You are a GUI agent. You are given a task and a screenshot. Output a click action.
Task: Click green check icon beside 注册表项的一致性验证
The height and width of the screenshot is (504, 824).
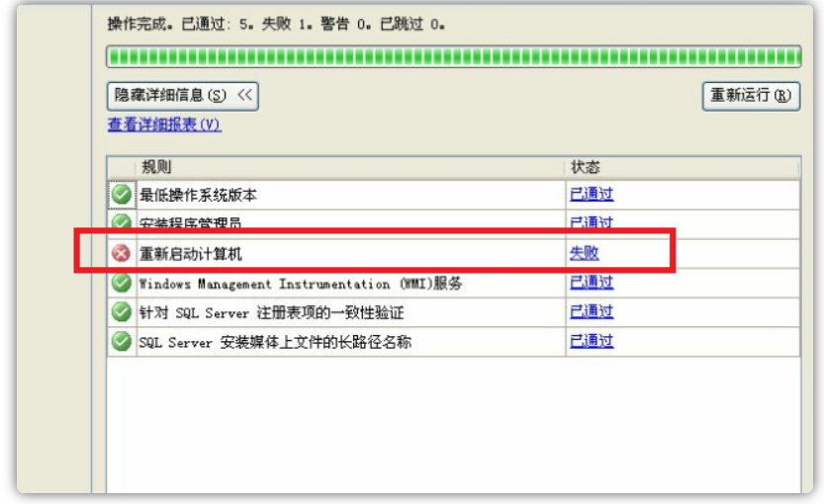(x=121, y=312)
